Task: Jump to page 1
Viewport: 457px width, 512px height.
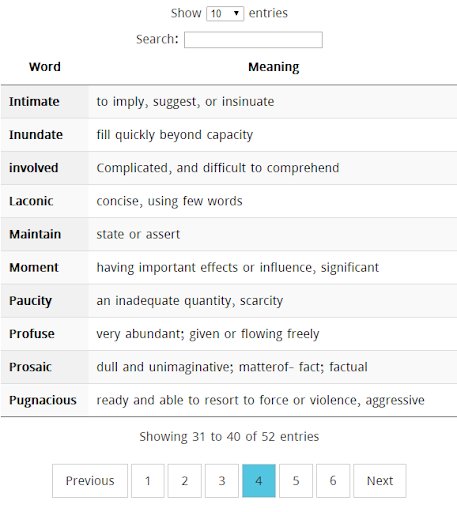Action: [x=148, y=481]
